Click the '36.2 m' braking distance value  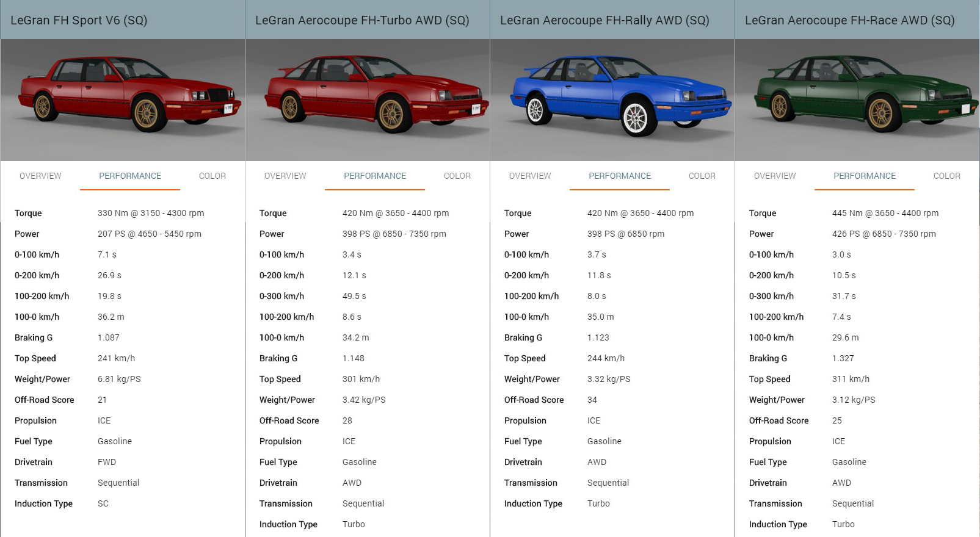pyautogui.click(x=111, y=317)
